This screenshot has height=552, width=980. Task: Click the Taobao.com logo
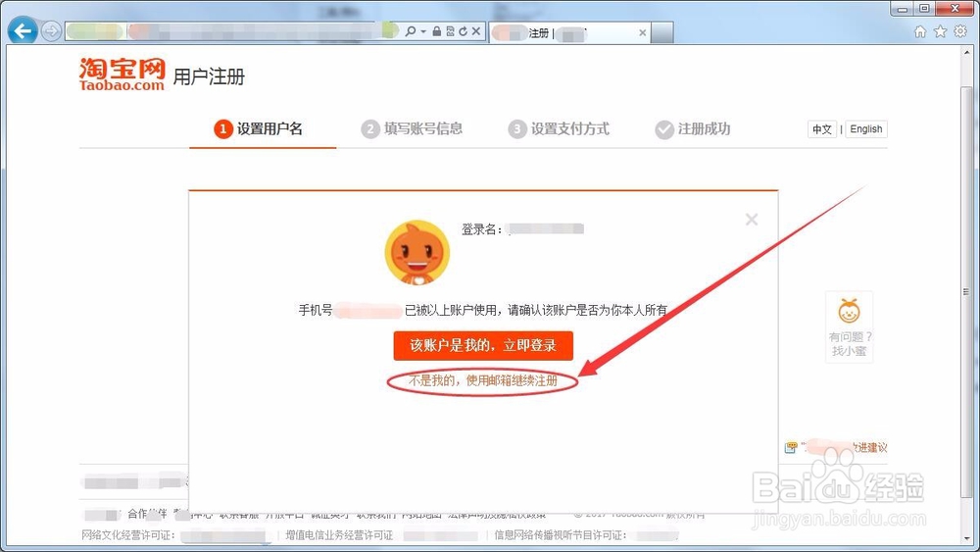[122, 75]
